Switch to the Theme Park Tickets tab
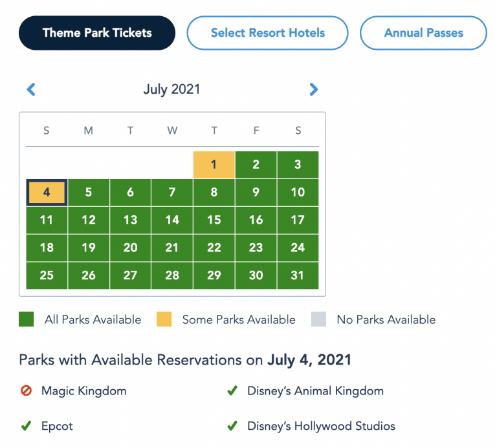 (x=97, y=33)
